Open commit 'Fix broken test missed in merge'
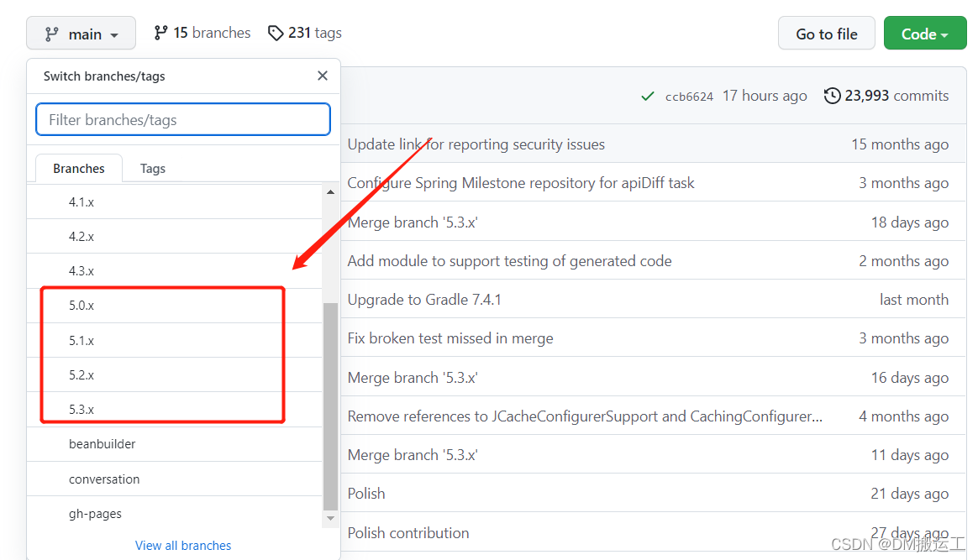 click(450, 338)
